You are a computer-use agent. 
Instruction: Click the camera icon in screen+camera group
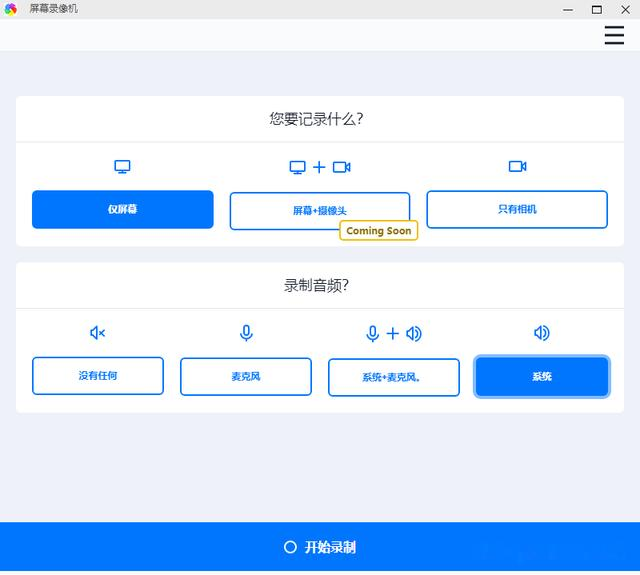342,167
